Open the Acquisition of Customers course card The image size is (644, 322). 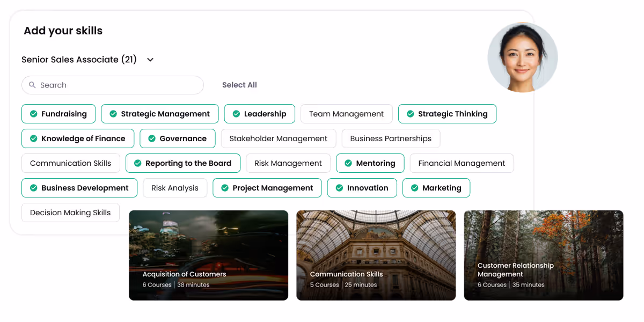tap(208, 255)
